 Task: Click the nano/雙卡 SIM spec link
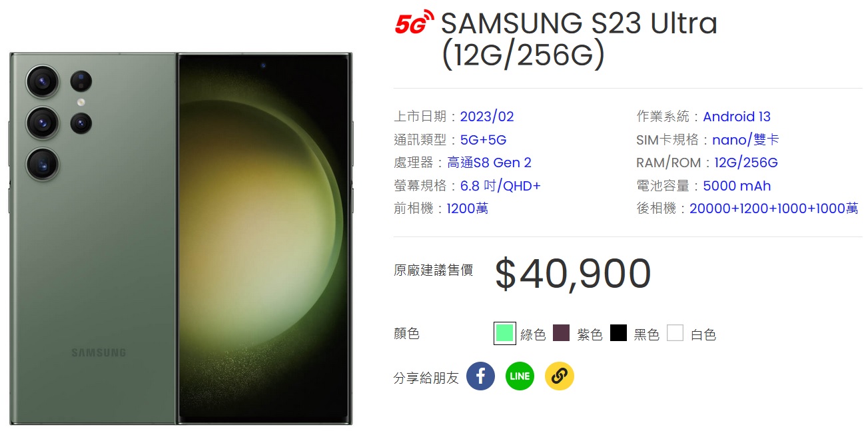point(745,140)
